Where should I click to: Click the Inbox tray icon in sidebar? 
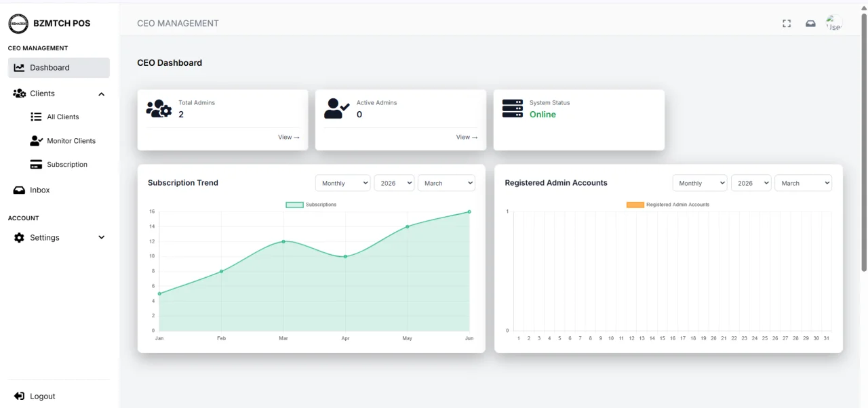point(19,190)
